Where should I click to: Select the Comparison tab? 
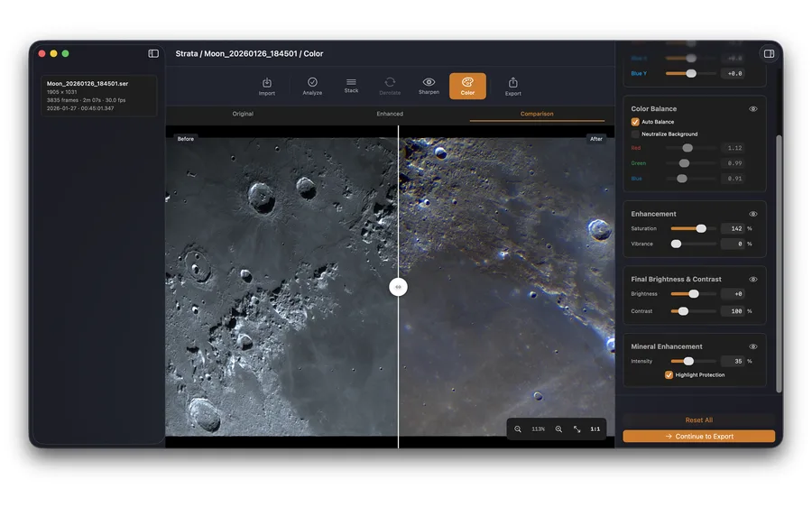click(537, 114)
